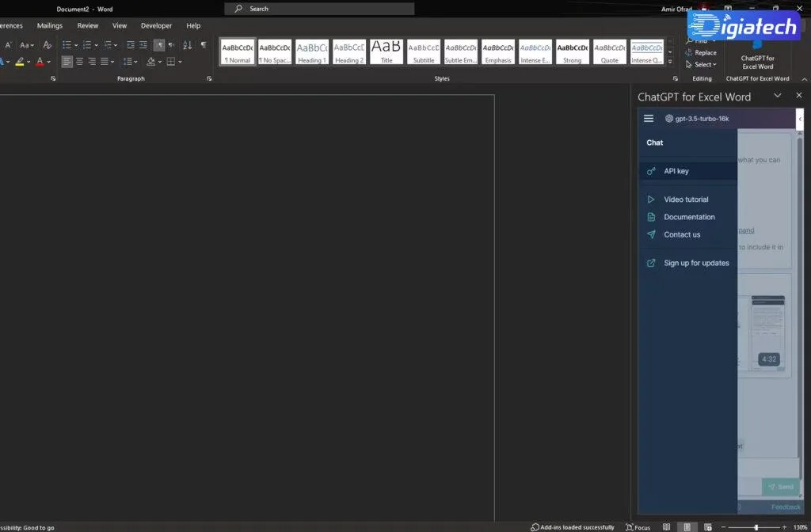
Task: Set right-to-left text direction
Action: tap(171, 45)
